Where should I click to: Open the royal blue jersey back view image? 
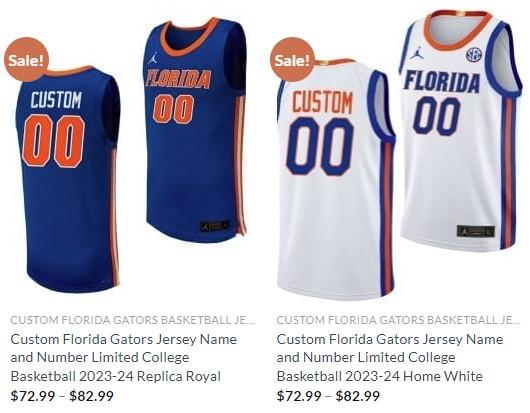[x=68, y=179]
